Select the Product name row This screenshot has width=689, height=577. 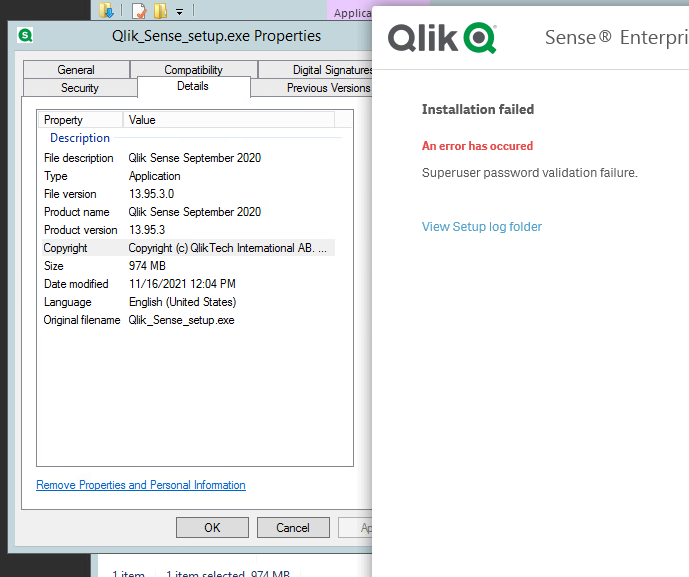coord(188,212)
